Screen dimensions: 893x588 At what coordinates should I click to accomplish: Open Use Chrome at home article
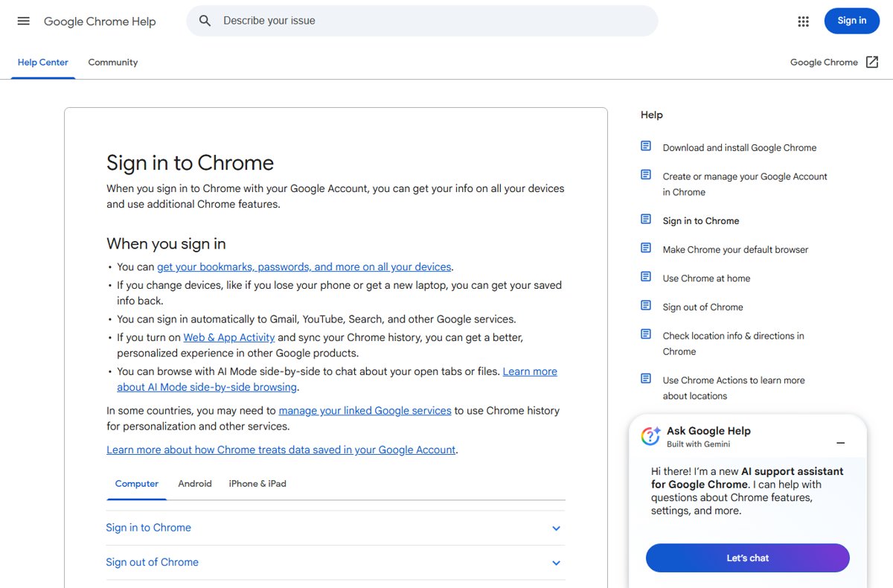pyautogui.click(x=706, y=278)
